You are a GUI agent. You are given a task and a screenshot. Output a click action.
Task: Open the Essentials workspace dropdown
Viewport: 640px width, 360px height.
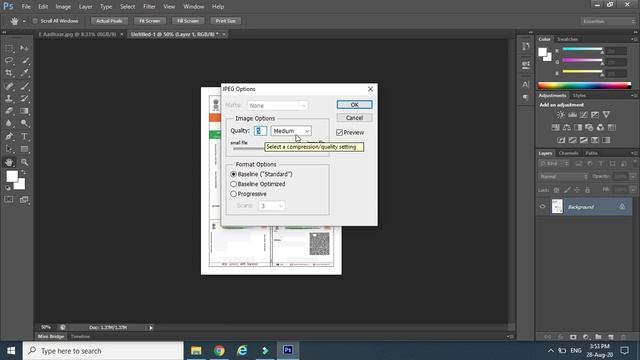608,21
